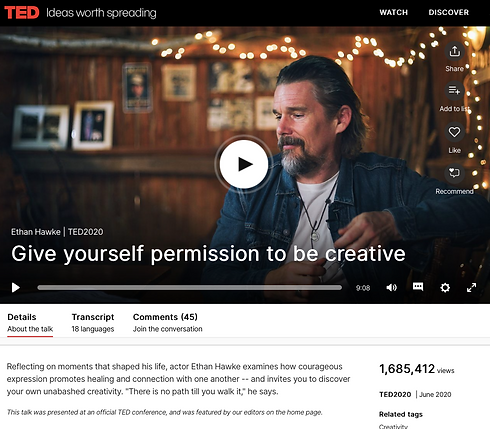The width and height of the screenshot is (490, 429).
Task: Click the TED logo
Action: 22,13
